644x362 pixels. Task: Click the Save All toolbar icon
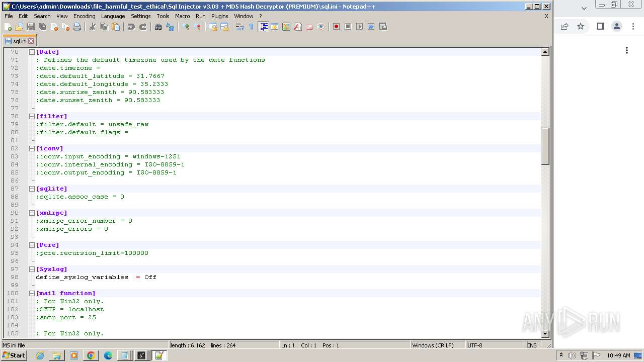click(x=42, y=27)
